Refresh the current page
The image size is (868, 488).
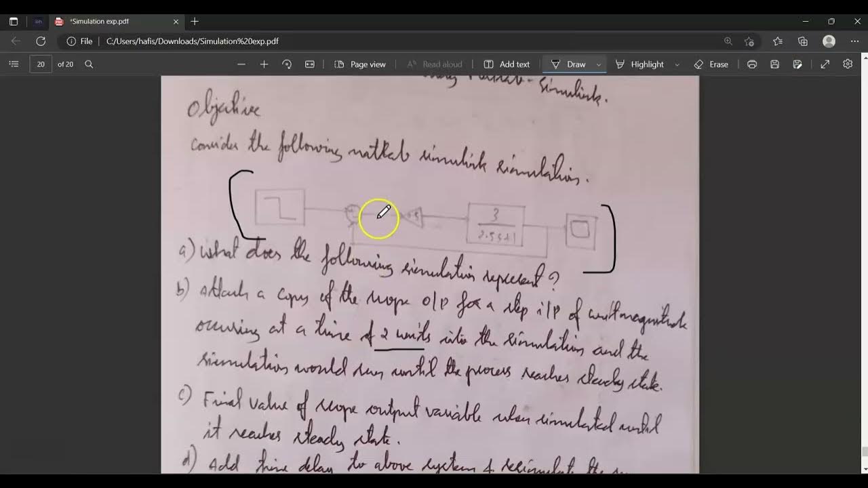[x=41, y=41]
